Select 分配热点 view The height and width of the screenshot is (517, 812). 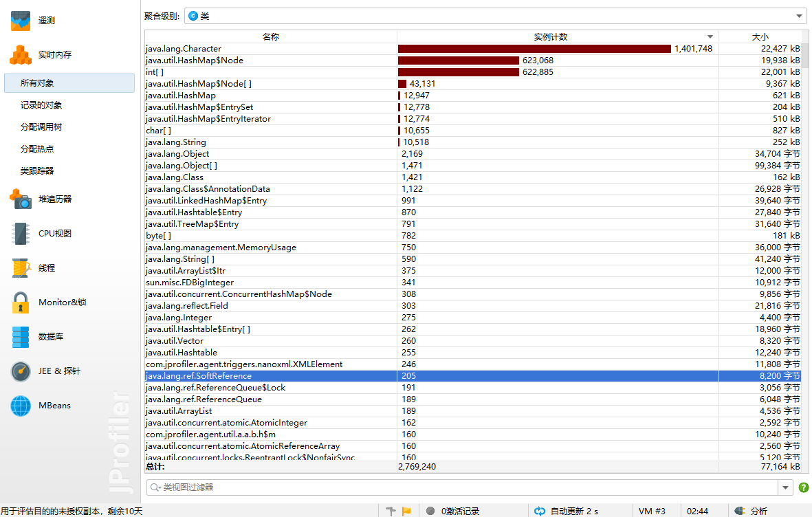(x=36, y=149)
